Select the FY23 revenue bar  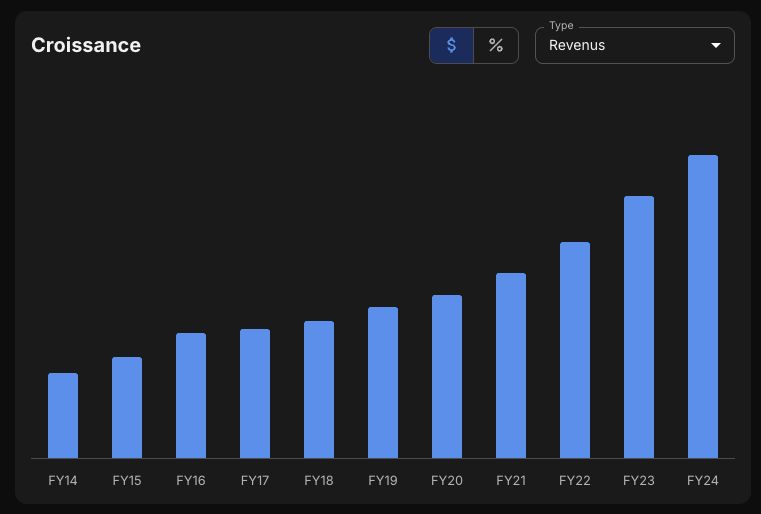639,327
